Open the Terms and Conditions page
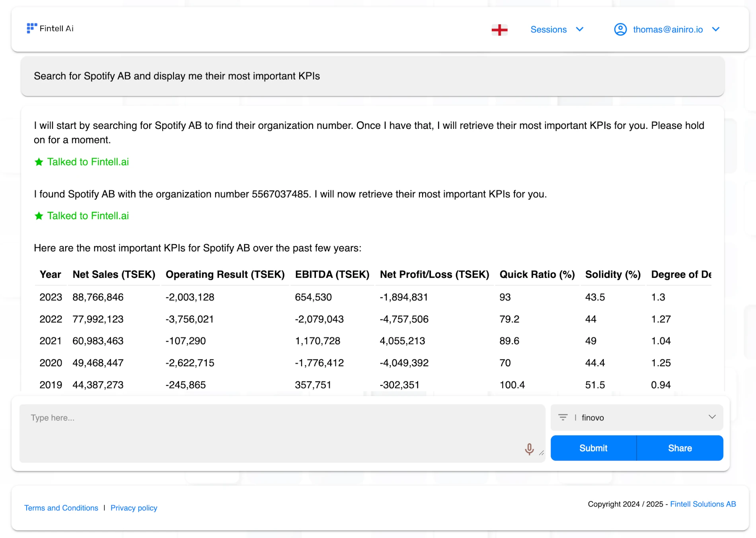Viewport: 756px width, 538px height. tap(61, 508)
